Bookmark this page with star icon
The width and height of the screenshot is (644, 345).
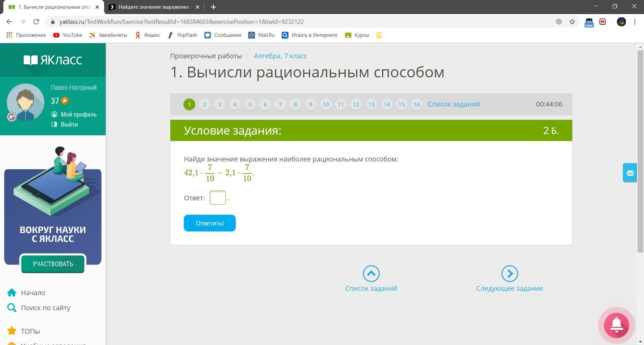pyautogui.click(x=572, y=22)
